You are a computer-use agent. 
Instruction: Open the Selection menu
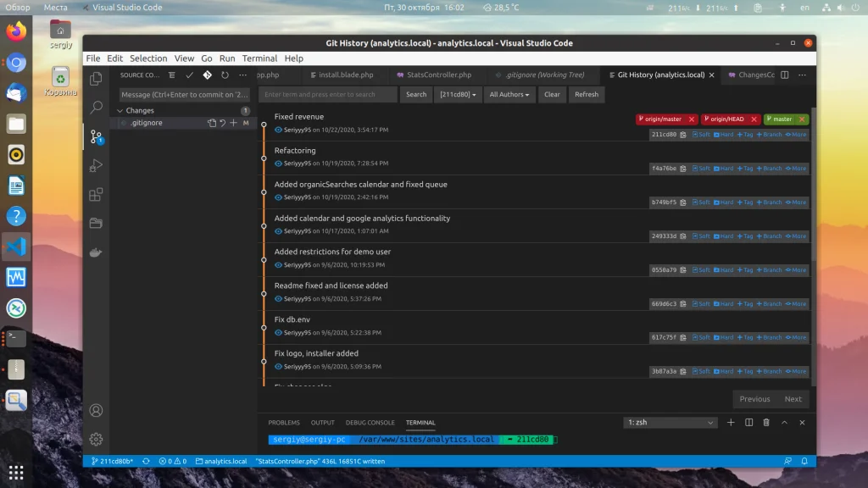coord(148,58)
